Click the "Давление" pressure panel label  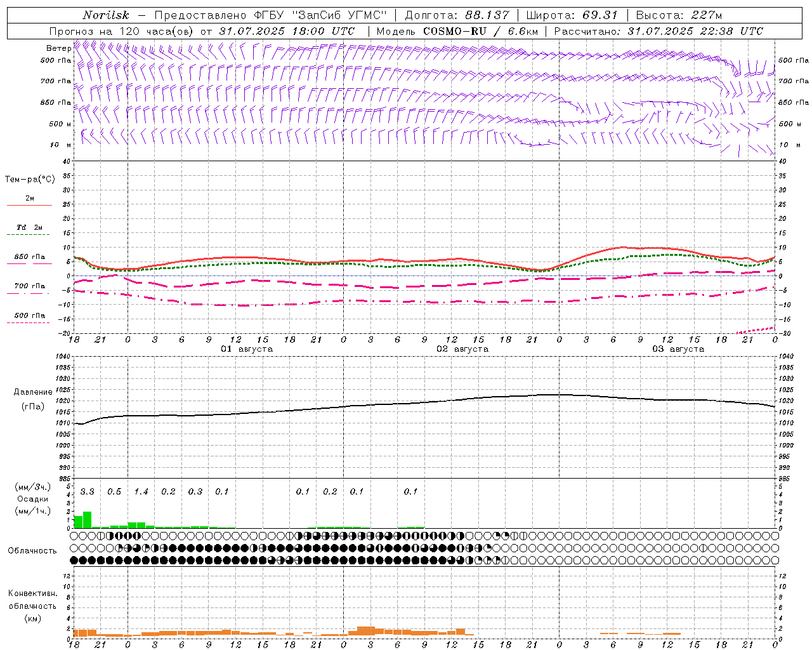click(33, 392)
